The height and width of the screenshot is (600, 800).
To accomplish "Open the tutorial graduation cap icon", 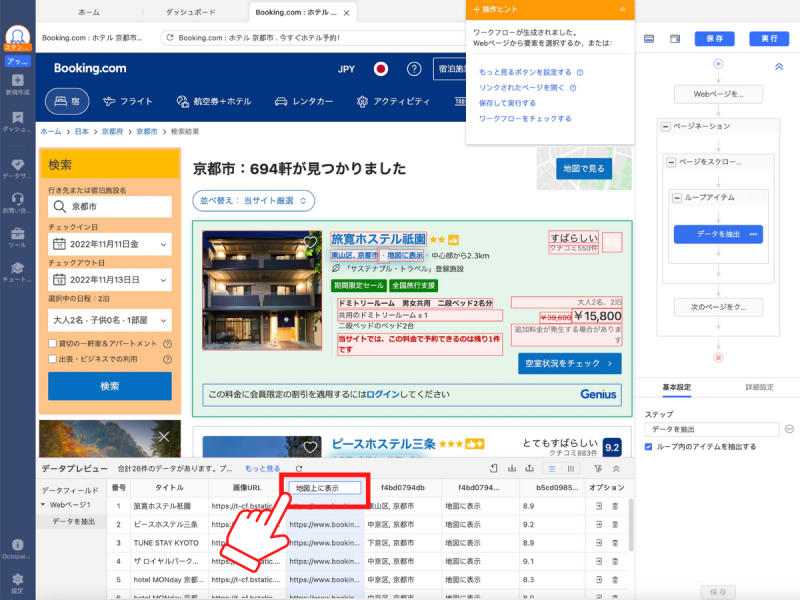I will click(x=17, y=268).
